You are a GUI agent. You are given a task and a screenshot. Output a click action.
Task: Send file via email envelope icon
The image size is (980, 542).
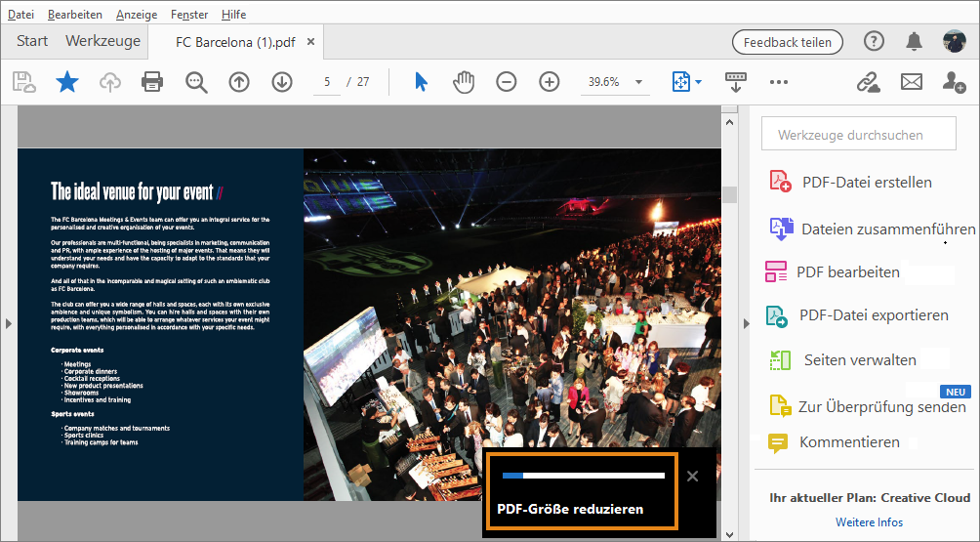912,82
